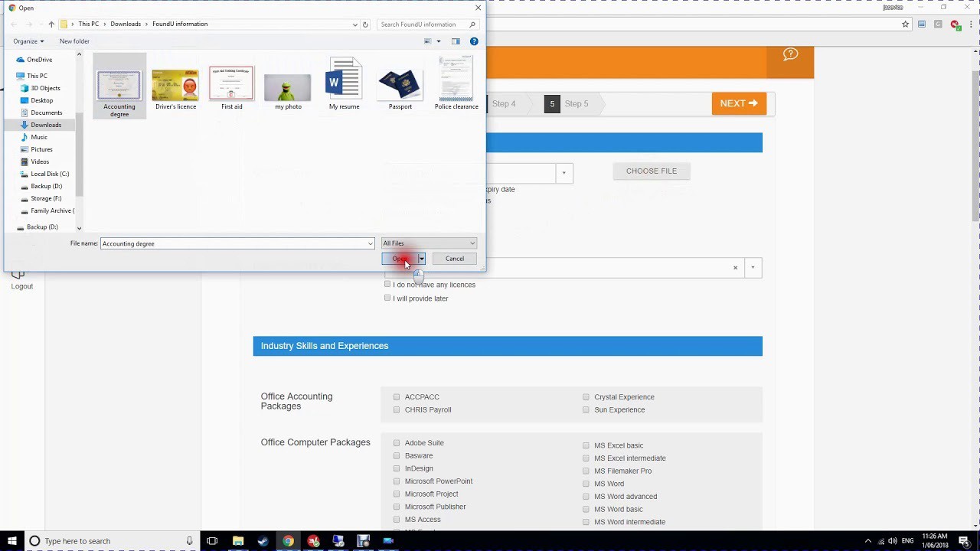The height and width of the screenshot is (551, 980).
Task: Click the File name input field
Action: point(234,243)
